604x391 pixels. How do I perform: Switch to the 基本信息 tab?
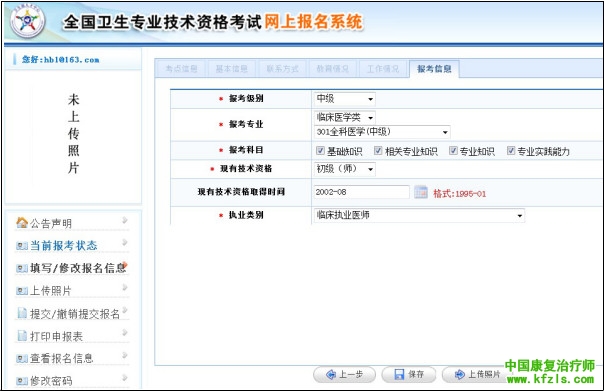[x=232, y=69]
